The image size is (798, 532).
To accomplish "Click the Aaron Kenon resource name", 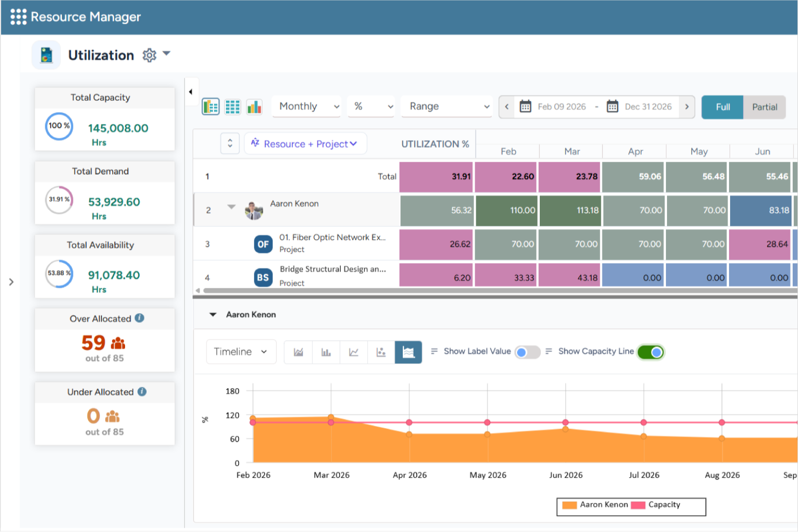I will [x=294, y=204].
